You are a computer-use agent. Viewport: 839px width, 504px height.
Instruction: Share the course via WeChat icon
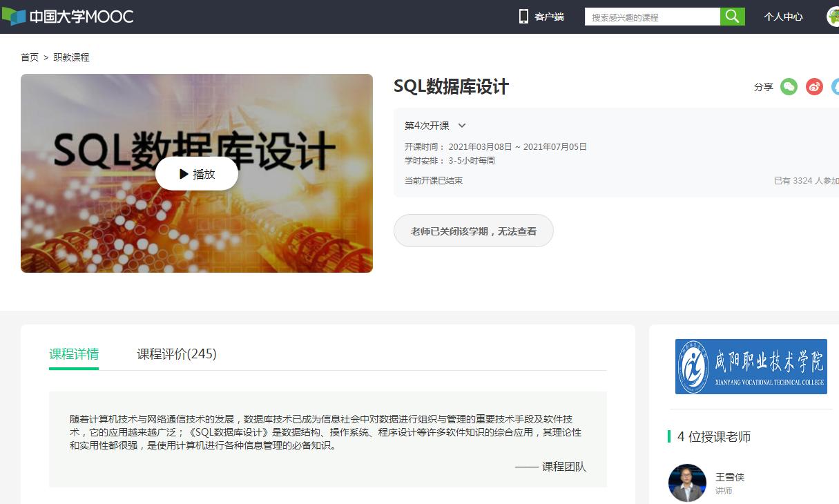(789, 87)
